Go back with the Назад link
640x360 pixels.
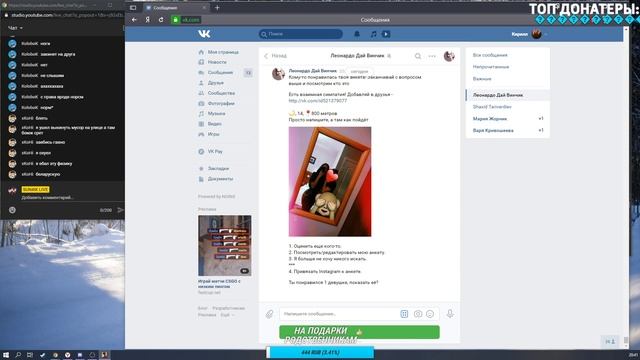[x=276, y=56]
